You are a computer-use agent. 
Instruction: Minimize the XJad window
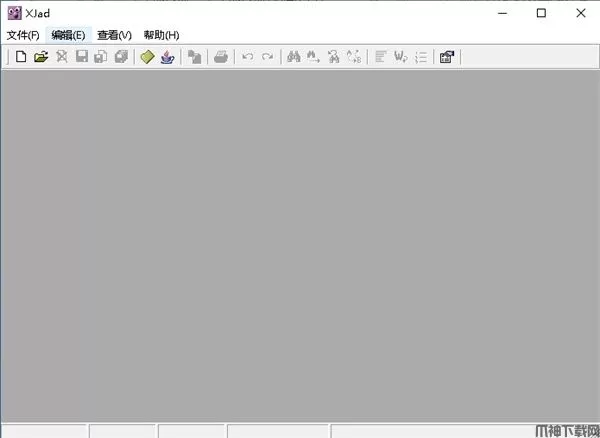click(x=502, y=13)
